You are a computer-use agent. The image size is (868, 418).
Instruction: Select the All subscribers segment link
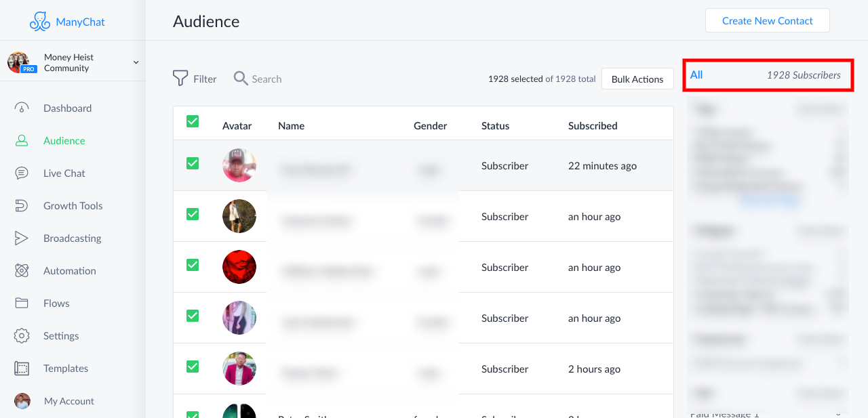tap(696, 75)
